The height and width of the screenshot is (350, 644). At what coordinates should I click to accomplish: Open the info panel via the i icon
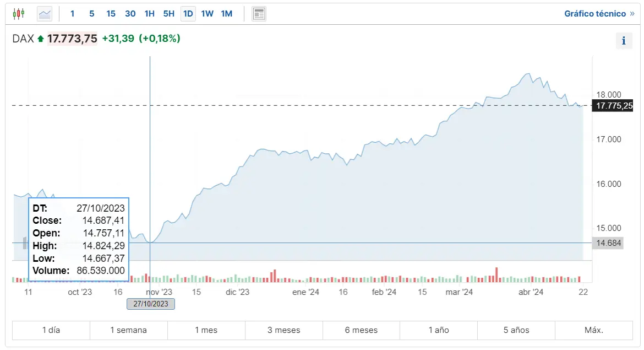pyautogui.click(x=624, y=40)
